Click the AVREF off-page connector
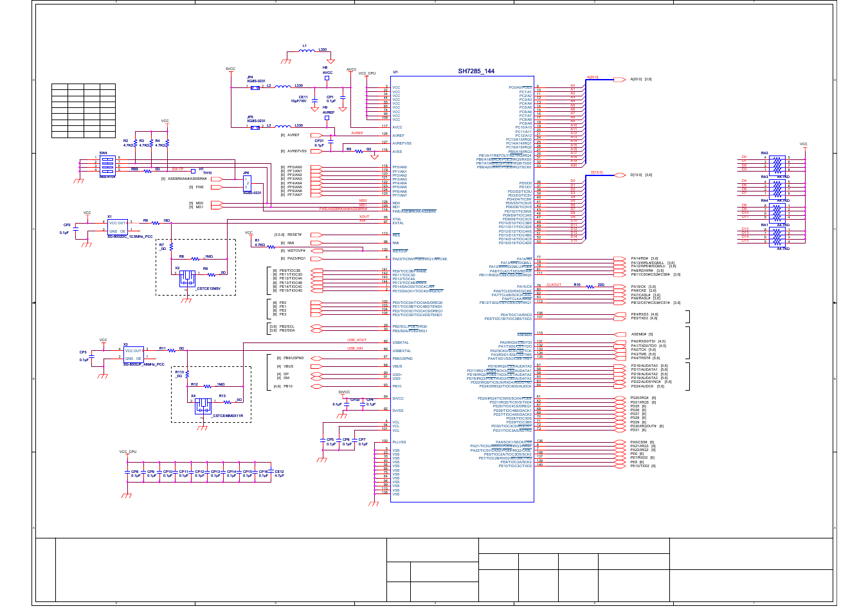 tap(316, 136)
